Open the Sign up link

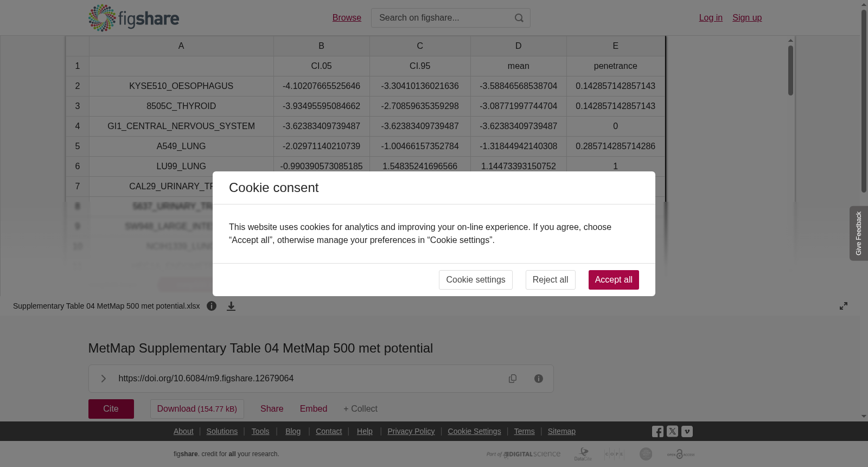click(747, 18)
